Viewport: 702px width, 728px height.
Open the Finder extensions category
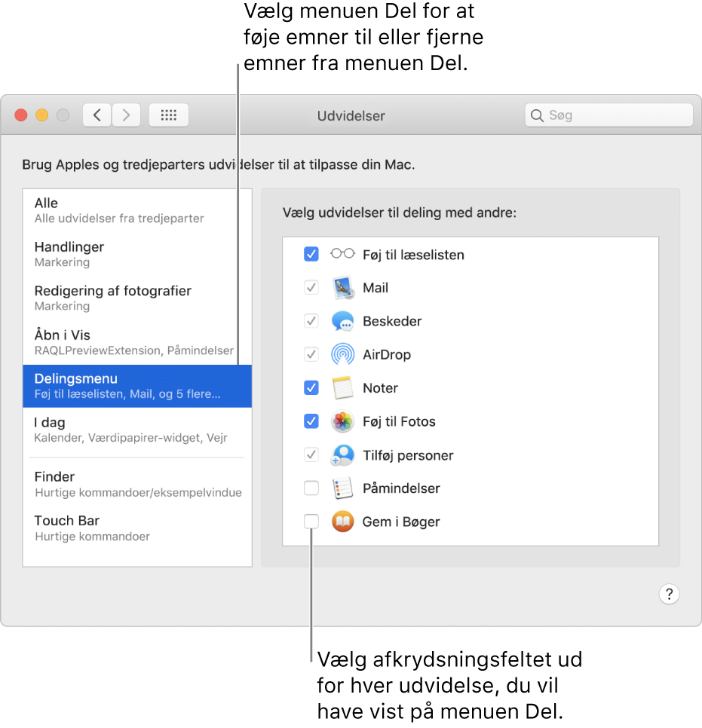[x=137, y=484]
